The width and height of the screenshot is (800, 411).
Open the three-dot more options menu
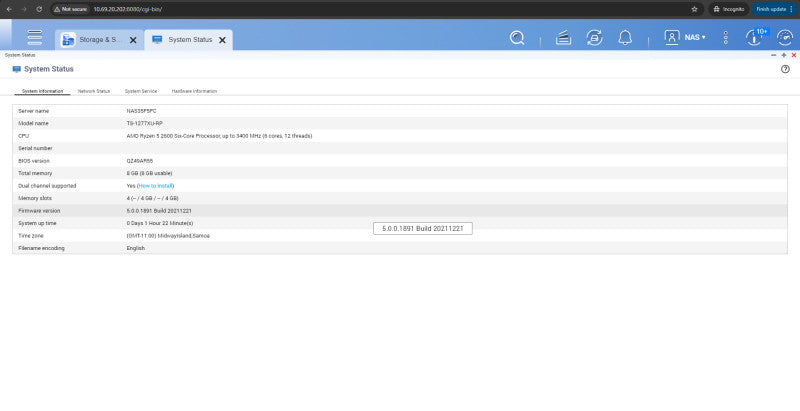[x=726, y=37]
